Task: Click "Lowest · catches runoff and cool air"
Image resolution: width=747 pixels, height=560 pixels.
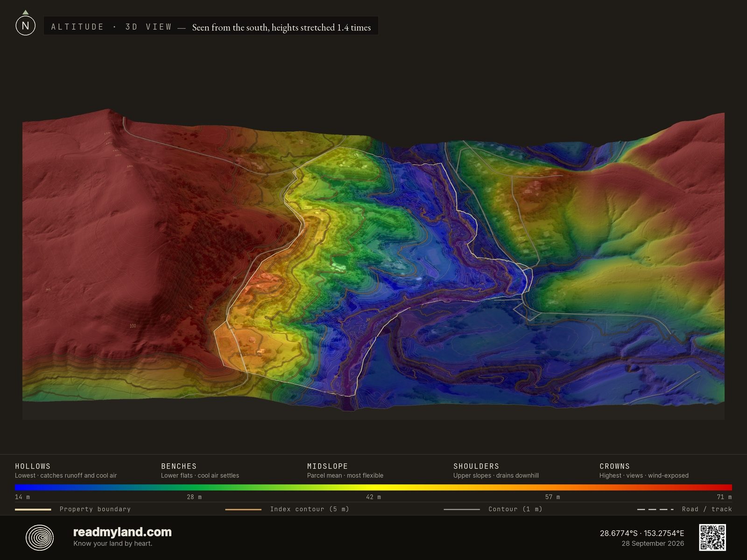Action: (66, 476)
